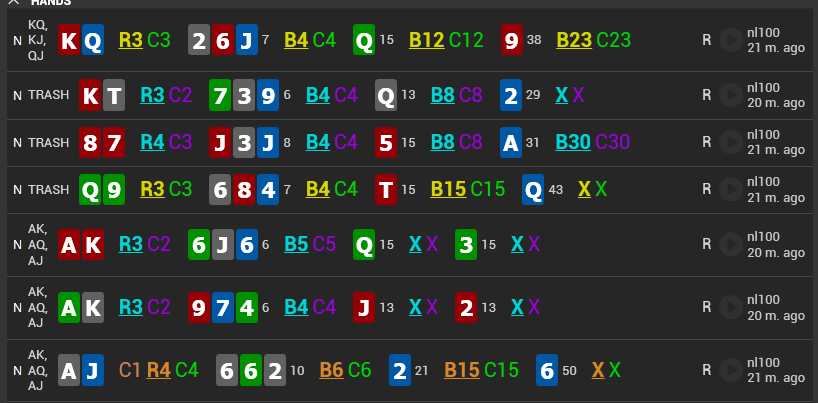Image resolution: width=818 pixels, height=403 pixels.
Task: Play replay of the K T hand
Action: click(x=731, y=94)
